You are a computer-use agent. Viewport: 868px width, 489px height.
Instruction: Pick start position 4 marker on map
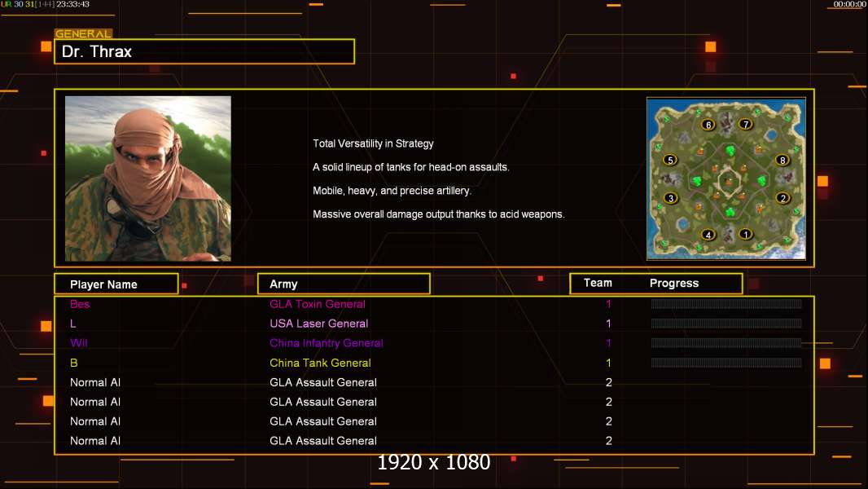708,235
